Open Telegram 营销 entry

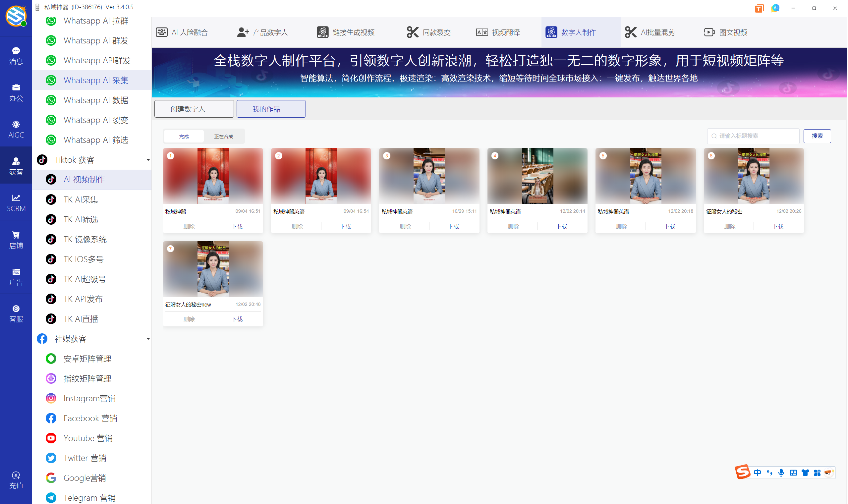point(89,497)
